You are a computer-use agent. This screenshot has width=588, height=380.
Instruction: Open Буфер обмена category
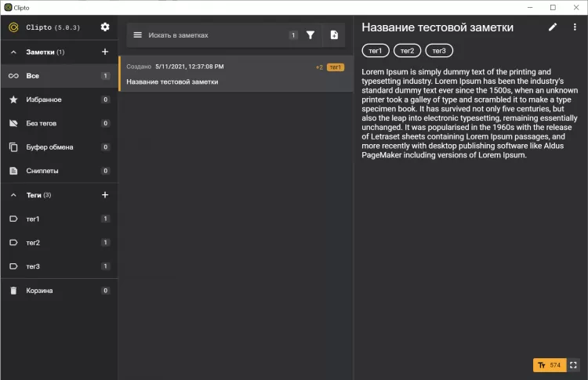tap(52, 147)
